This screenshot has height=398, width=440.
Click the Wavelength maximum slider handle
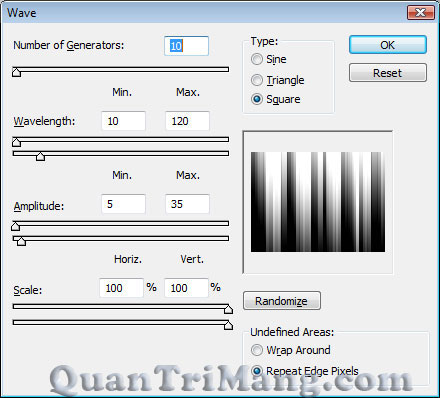(x=40, y=156)
